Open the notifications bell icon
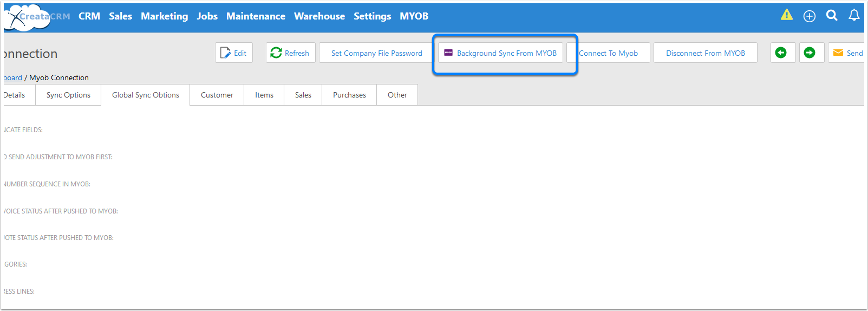The height and width of the screenshot is (311, 868). pos(854,15)
